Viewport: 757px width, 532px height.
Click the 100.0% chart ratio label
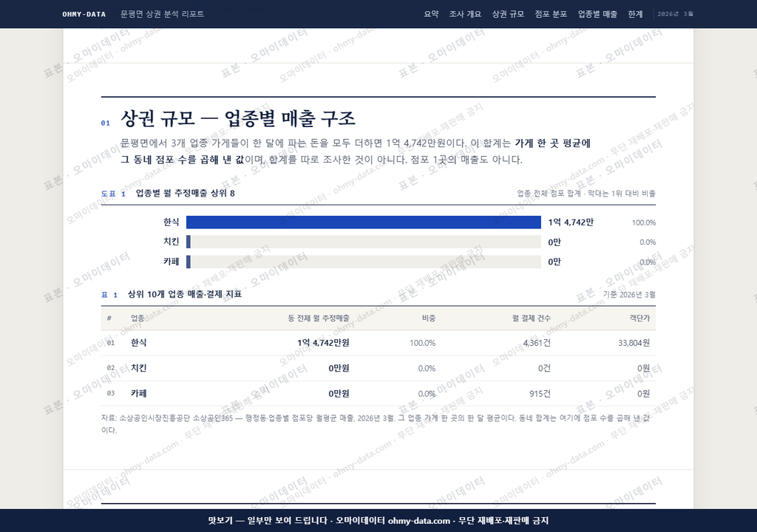pos(644,222)
